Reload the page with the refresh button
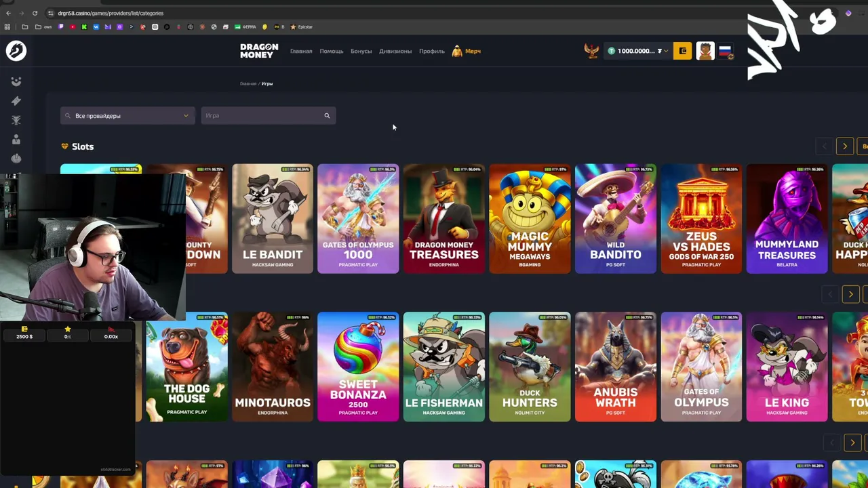Screen dimensions: 868x488 [35, 13]
